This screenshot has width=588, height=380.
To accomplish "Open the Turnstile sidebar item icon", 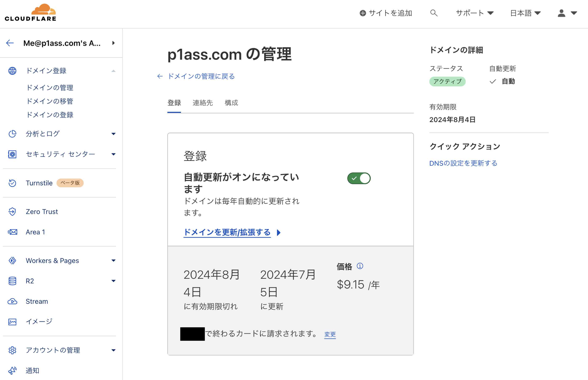I will (12, 183).
